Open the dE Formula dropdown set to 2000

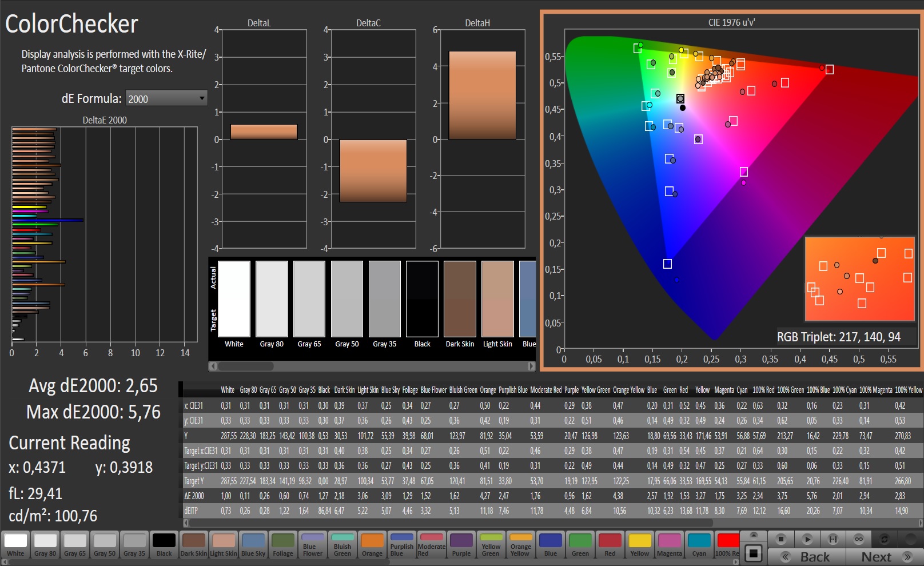click(x=166, y=98)
